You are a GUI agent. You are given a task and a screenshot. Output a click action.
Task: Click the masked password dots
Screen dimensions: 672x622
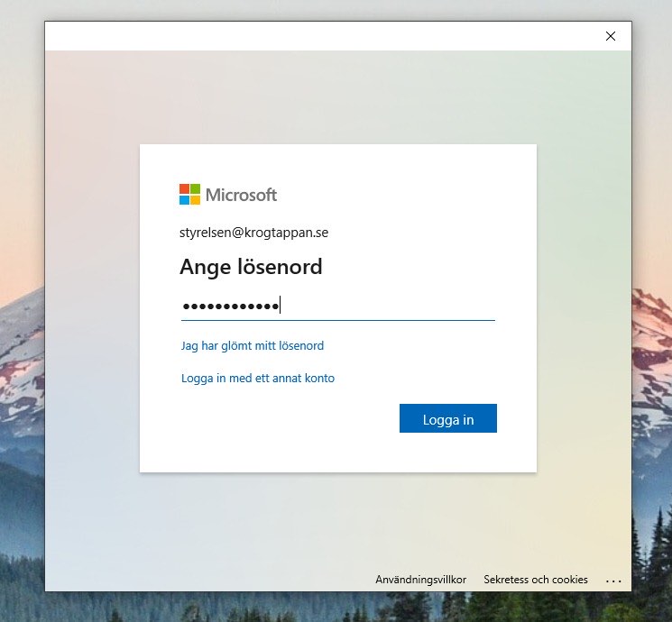230,306
